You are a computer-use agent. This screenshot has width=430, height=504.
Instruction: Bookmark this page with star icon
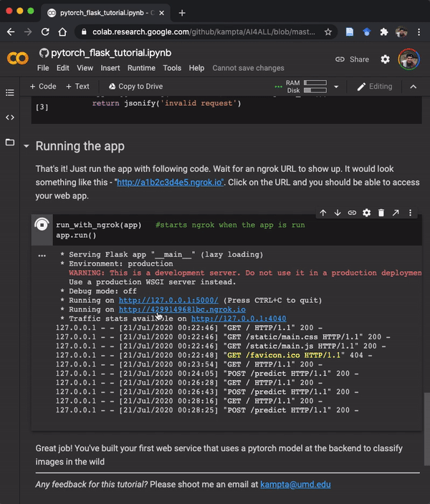(328, 31)
